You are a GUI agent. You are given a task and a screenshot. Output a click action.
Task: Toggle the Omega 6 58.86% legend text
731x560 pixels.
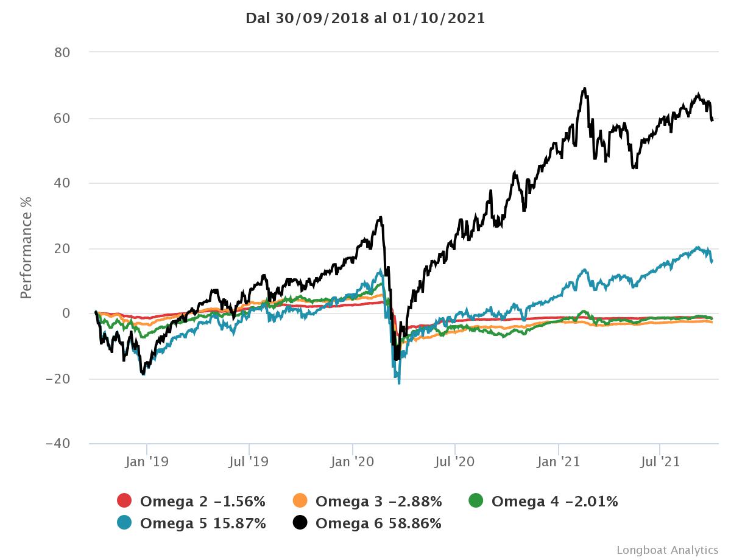(378, 523)
